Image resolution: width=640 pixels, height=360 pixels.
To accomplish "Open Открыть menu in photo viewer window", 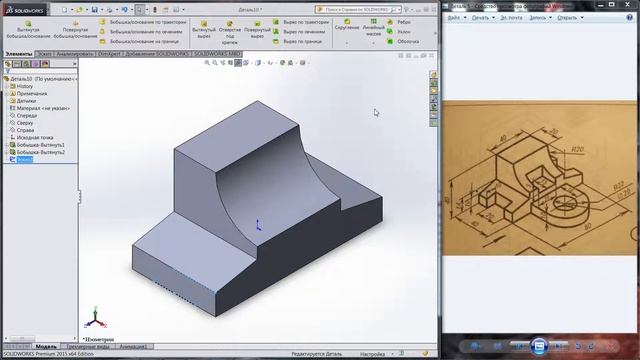I will pyautogui.click(x=570, y=18).
